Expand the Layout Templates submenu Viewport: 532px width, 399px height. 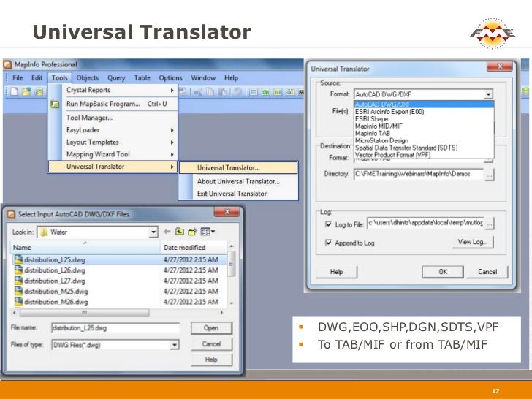tap(172, 142)
